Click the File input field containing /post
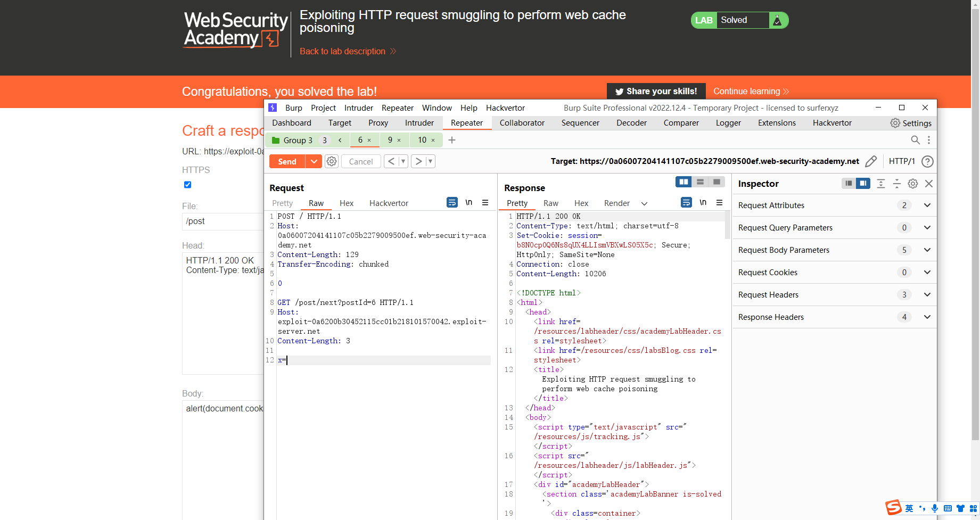980x520 pixels. 223,221
